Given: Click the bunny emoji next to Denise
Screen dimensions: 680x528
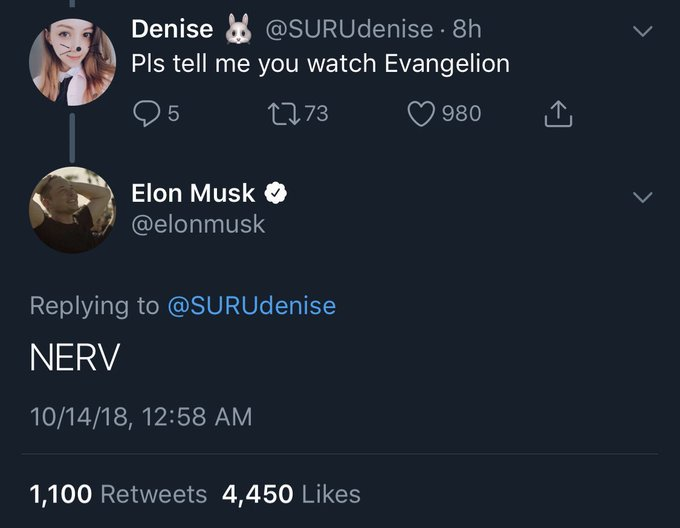Looking at the screenshot, I should (x=239, y=29).
